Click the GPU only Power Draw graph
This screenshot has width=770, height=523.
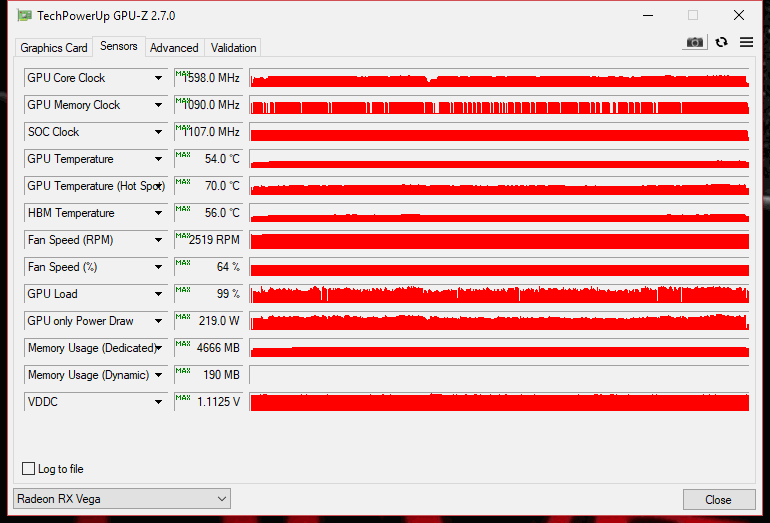pos(499,321)
